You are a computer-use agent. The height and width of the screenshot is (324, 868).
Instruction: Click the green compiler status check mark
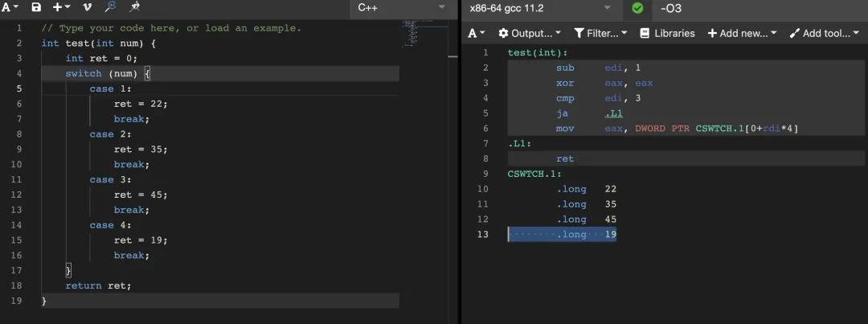(637, 8)
